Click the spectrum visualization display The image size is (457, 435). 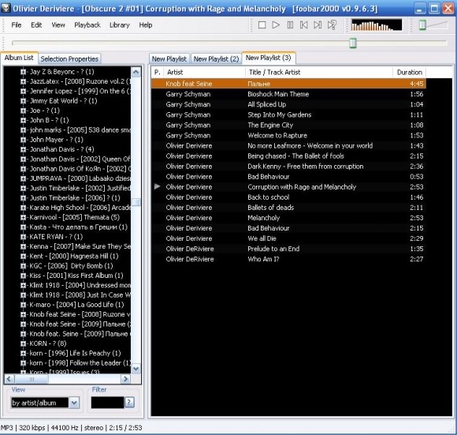coord(376,25)
